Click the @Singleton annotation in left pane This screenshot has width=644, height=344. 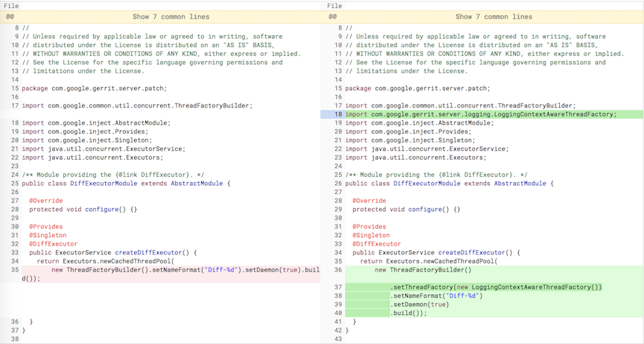tap(48, 235)
